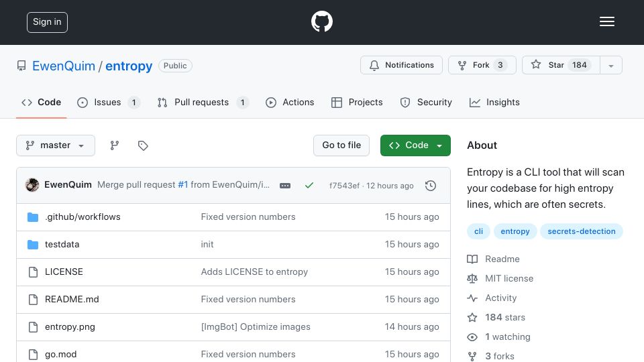This screenshot has width=644, height=362.
Task: Open the 184 stars link
Action: pos(496,317)
